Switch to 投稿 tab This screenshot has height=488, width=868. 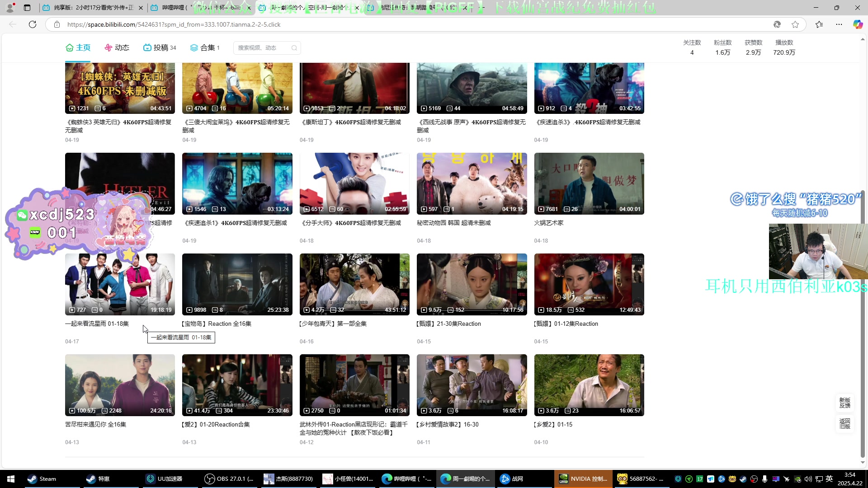point(160,48)
